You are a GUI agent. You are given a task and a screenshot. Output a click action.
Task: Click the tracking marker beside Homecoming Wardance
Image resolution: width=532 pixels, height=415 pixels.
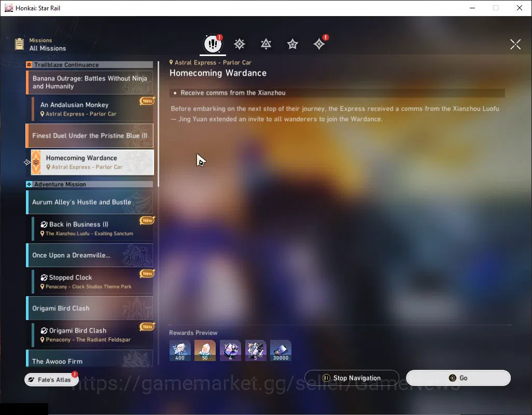point(27,162)
